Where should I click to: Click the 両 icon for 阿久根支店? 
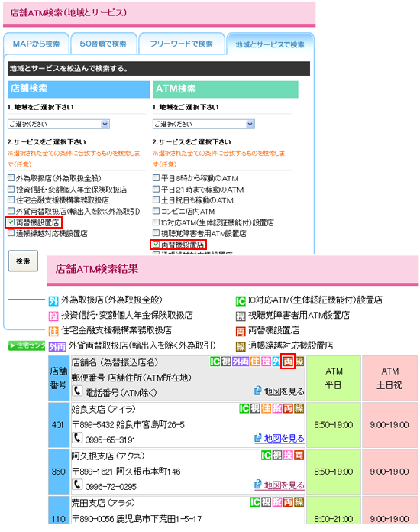(x=299, y=456)
